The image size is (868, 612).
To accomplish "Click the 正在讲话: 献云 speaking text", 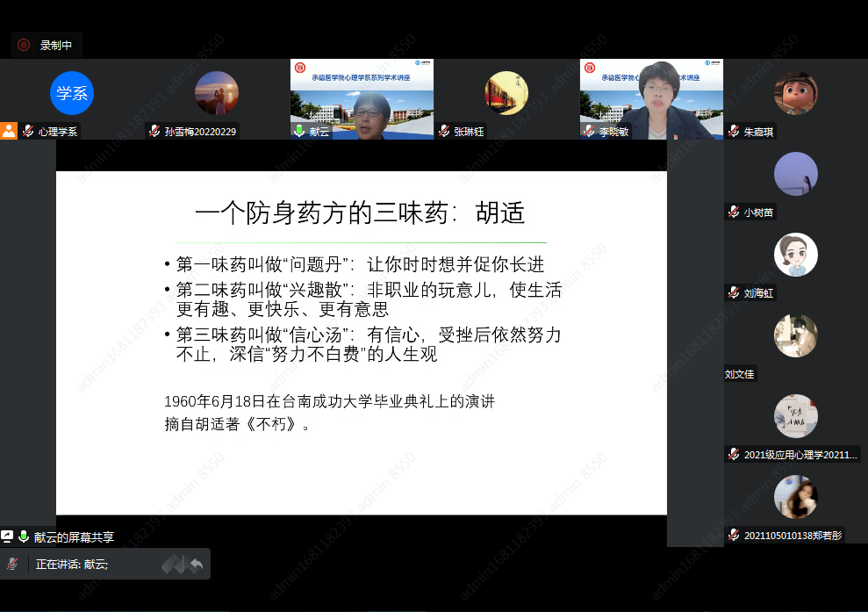I will (x=72, y=565).
